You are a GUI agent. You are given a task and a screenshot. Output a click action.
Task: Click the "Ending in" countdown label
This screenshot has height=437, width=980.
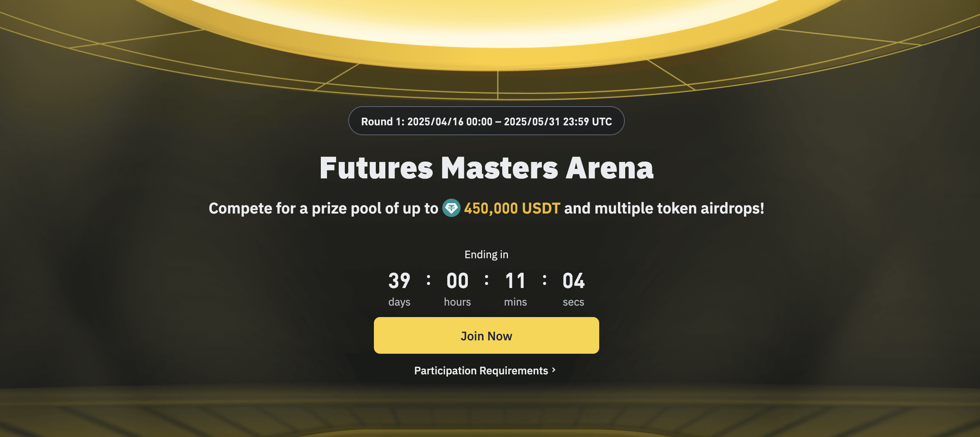tap(486, 254)
